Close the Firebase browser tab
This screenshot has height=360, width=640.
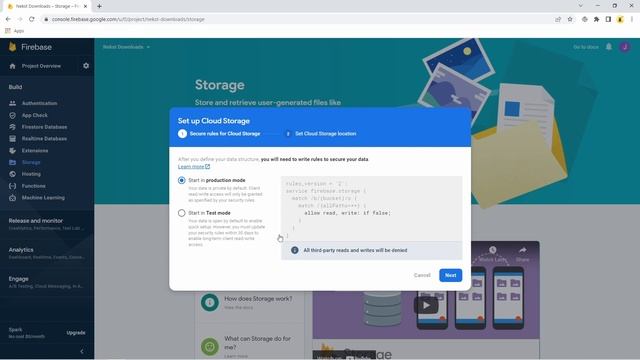(85, 6)
